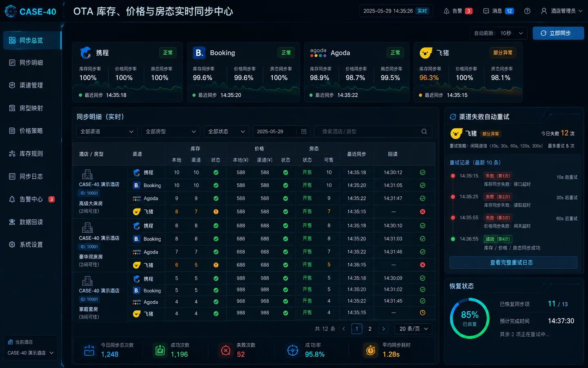Click the inventory warning icon in 豪华双床房 飞猪 row
Image resolution: width=588 pixels, height=368 pixels.
(216, 265)
